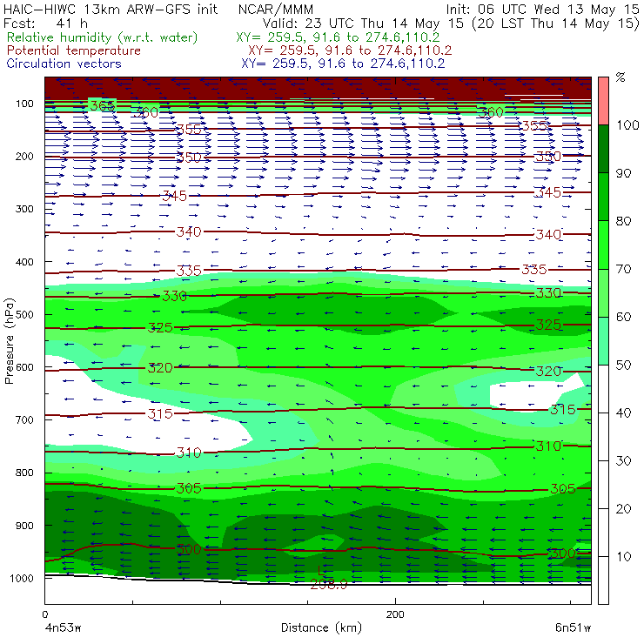Click the colorbar '60' percent label
The width and height of the screenshot is (644, 644).
623,317
